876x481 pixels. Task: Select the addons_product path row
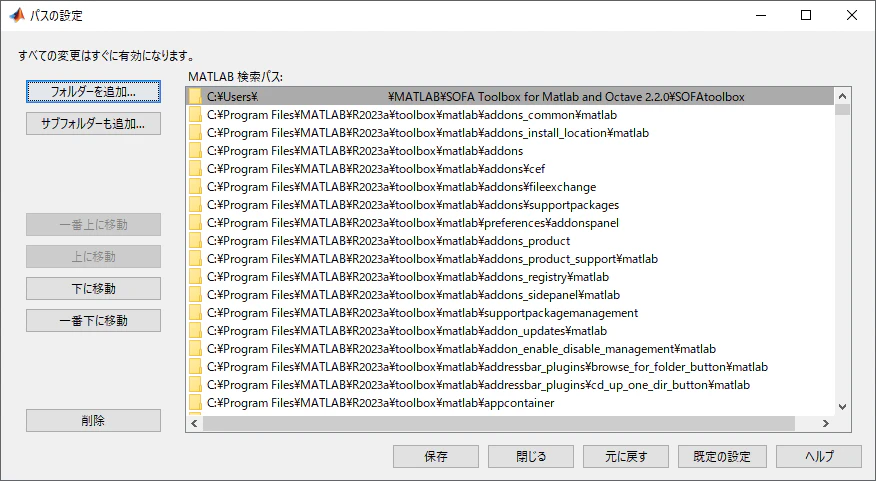pyautogui.click(x=510, y=241)
